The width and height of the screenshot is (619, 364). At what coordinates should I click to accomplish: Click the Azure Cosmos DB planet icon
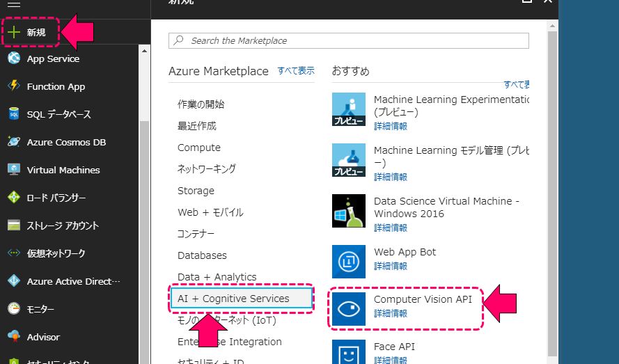pos(14,141)
